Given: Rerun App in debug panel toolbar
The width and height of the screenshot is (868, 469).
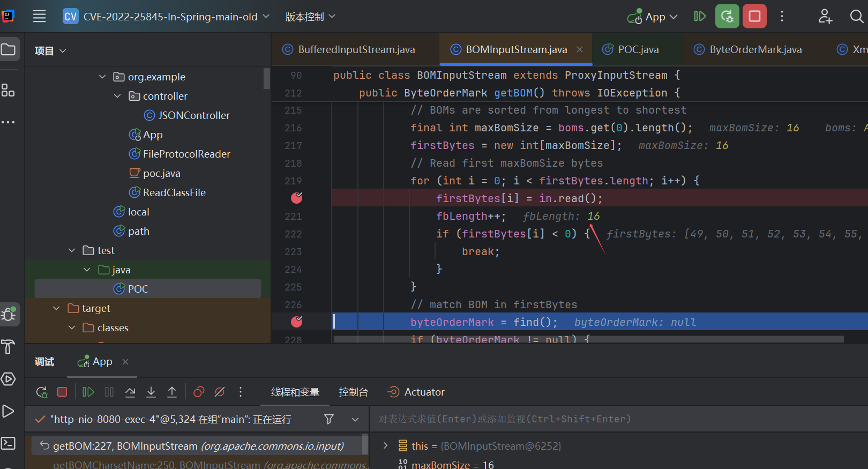Looking at the screenshot, I should click(42, 392).
